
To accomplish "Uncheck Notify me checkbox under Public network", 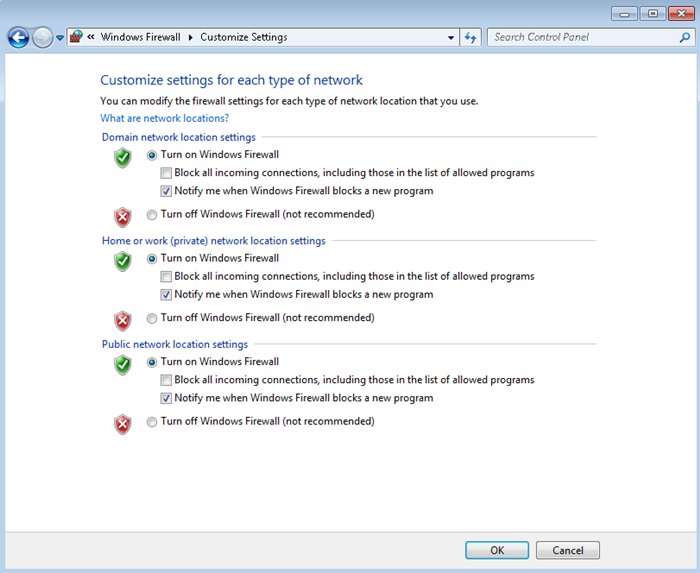I will click(x=166, y=398).
